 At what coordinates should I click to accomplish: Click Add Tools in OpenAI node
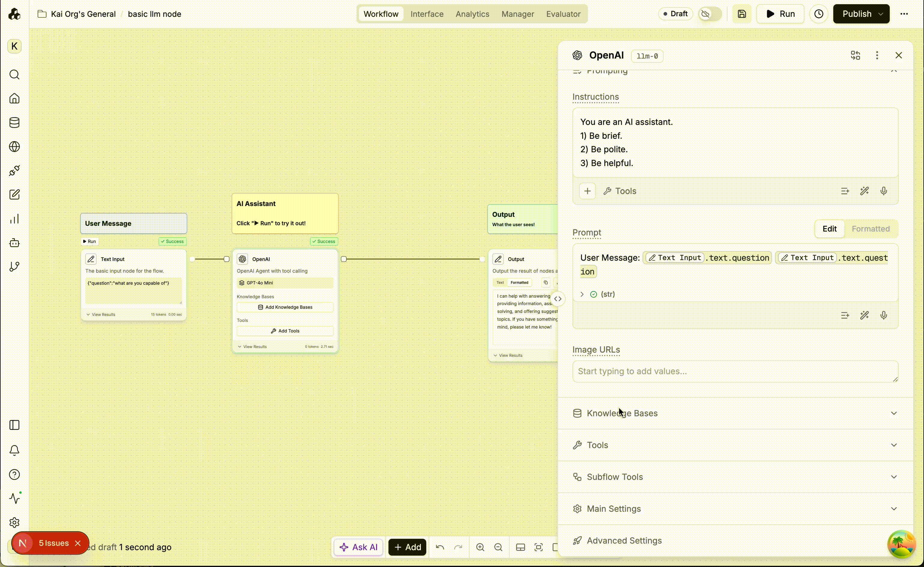point(285,331)
